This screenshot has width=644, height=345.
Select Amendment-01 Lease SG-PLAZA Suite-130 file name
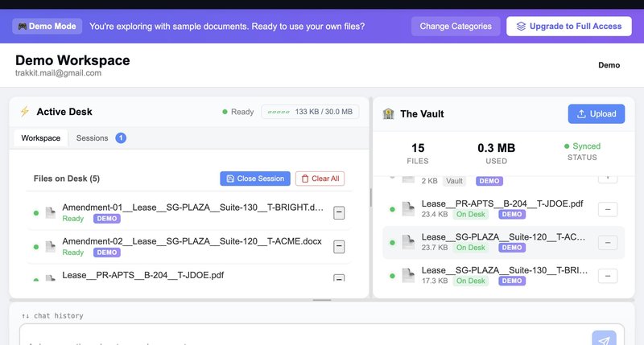[x=192, y=207]
